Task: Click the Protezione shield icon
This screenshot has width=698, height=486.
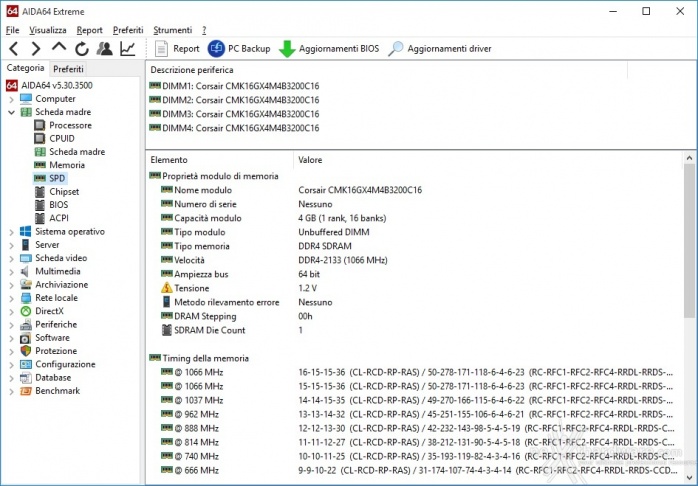Action: 26,351
